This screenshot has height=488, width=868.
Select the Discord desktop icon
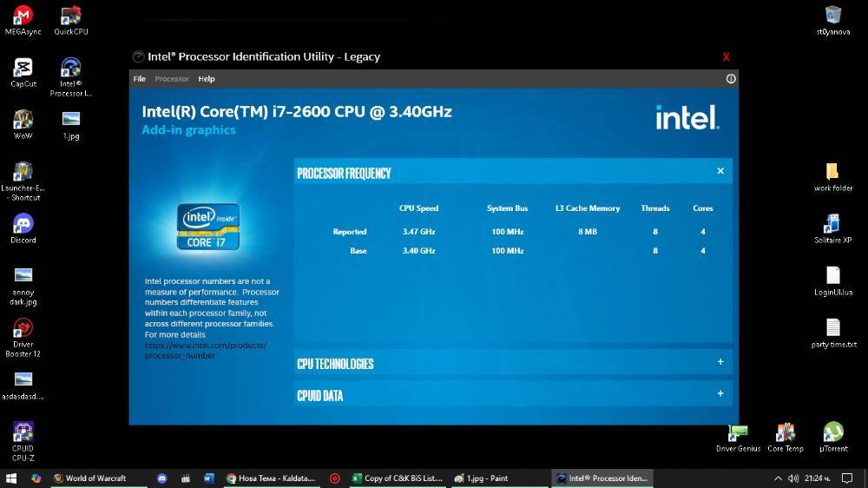[23, 228]
